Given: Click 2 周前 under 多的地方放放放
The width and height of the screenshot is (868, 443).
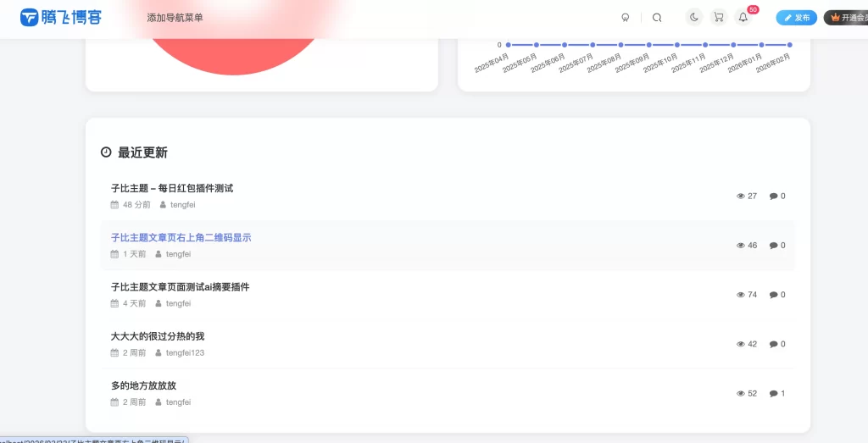Looking at the screenshot, I should pos(135,402).
